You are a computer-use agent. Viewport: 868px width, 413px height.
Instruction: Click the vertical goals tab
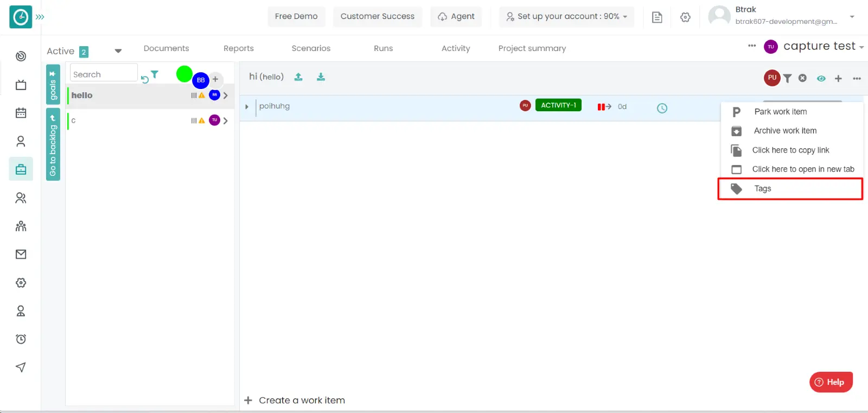point(53,85)
